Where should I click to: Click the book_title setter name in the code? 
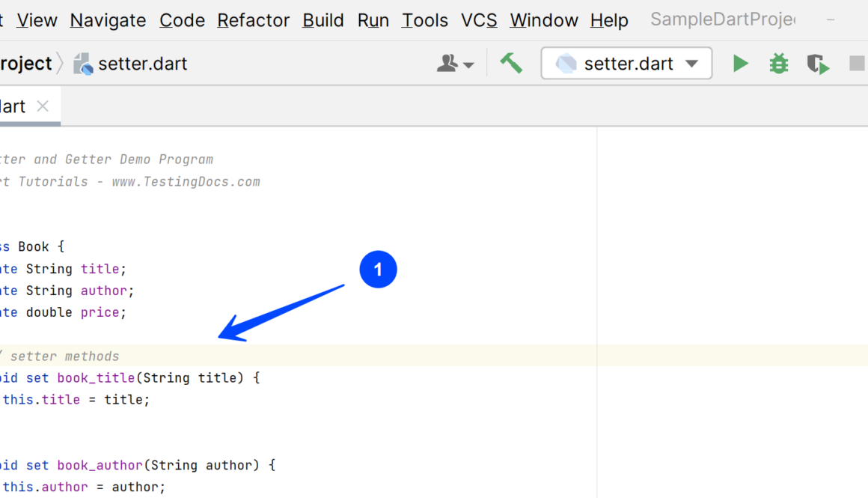[x=96, y=378]
